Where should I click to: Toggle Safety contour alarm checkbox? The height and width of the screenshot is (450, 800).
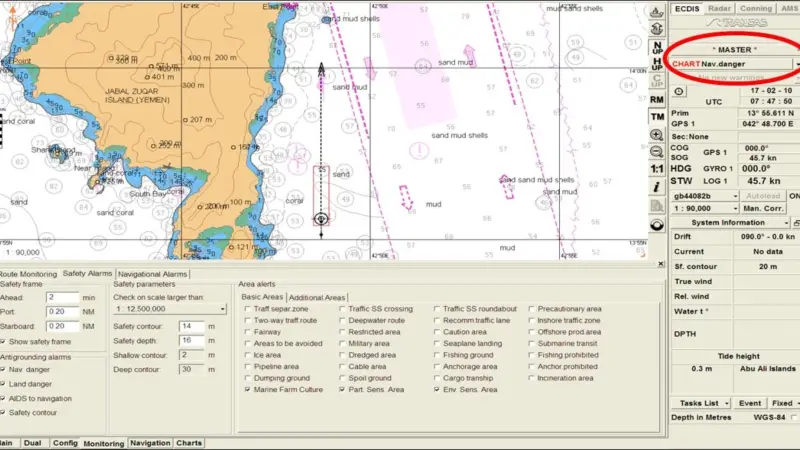(3, 412)
